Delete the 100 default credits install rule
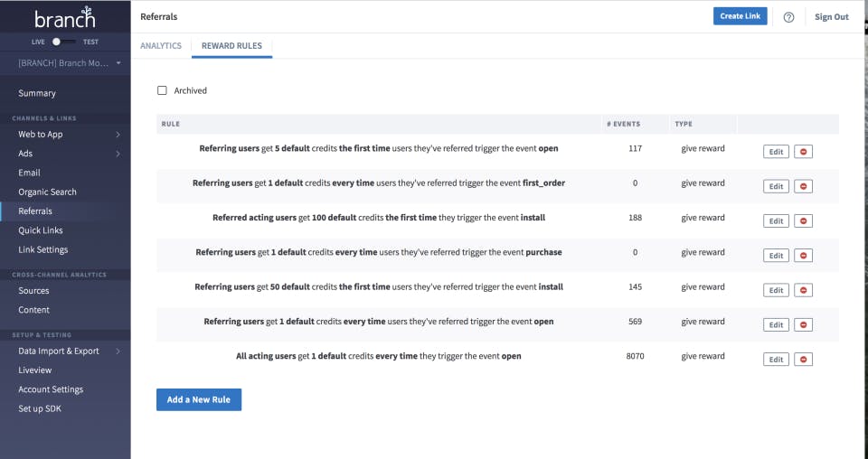The height and width of the screenshot is (459, 868). [x=803, y=221]
